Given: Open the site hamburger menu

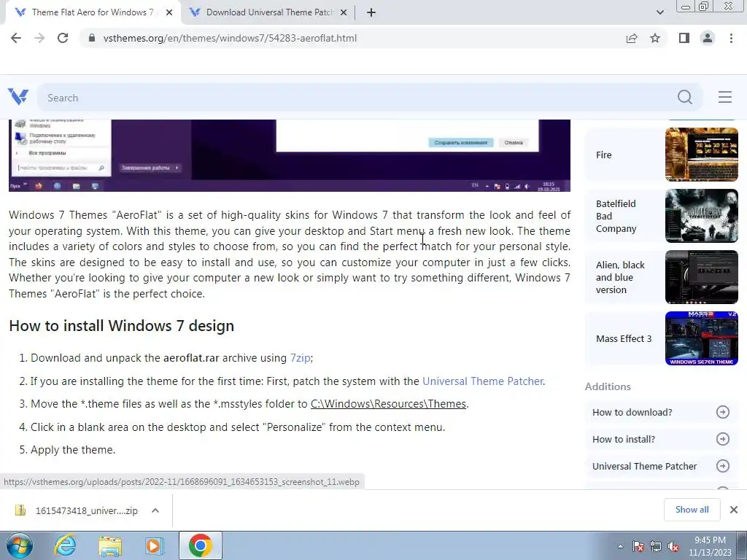Looking at the screenshot, I should tap(724, 97).
